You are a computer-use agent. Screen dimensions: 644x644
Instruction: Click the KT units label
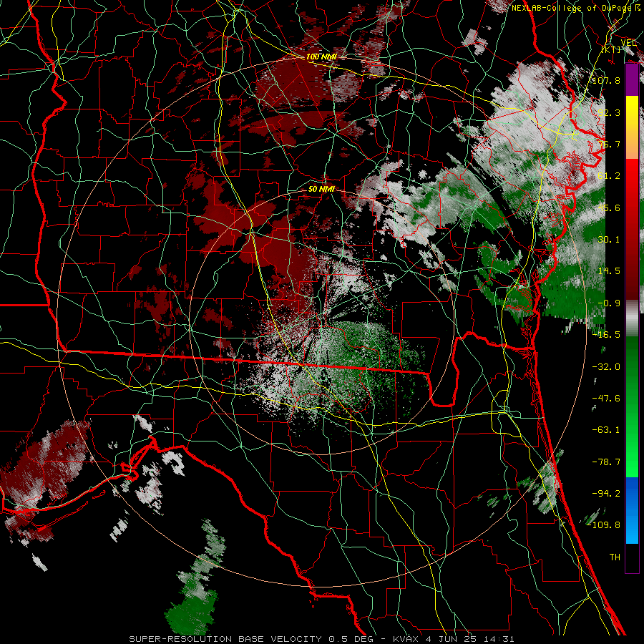click(612, 49)
